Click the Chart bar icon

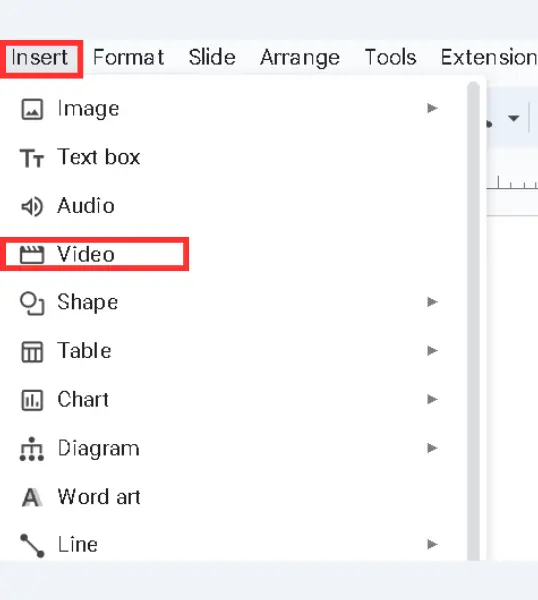[32, 400]
